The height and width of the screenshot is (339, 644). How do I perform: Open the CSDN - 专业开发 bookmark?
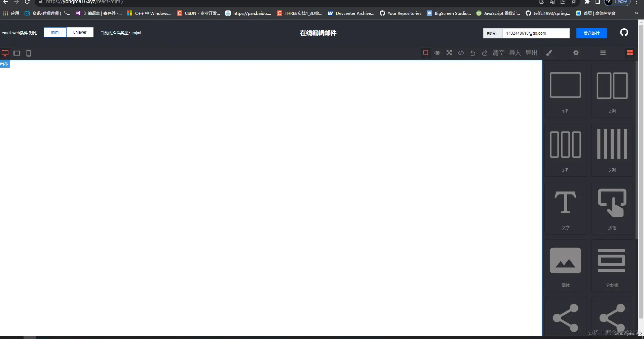tap(198, 13)
